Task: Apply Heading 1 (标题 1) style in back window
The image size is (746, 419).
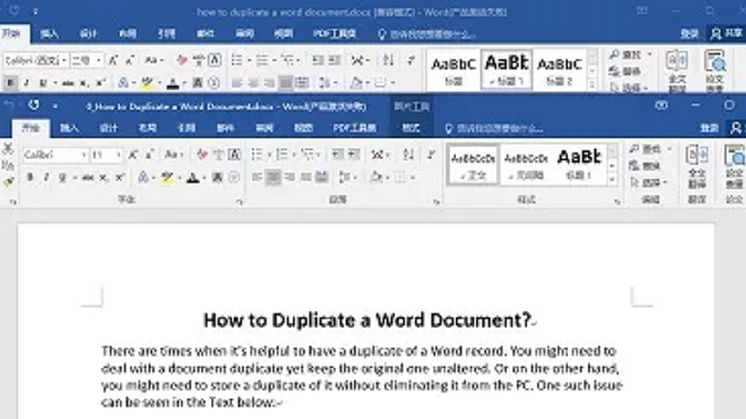Action: (x=507, y=70)
